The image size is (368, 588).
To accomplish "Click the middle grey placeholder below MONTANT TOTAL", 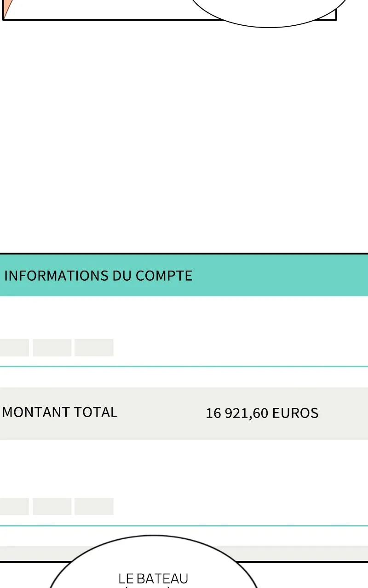I will pos(52,506).
